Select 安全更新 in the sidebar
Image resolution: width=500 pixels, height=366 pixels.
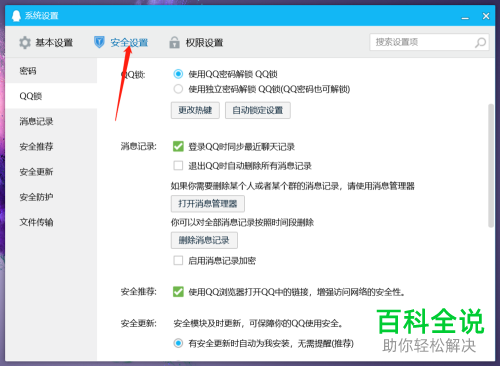coord(51,172)
